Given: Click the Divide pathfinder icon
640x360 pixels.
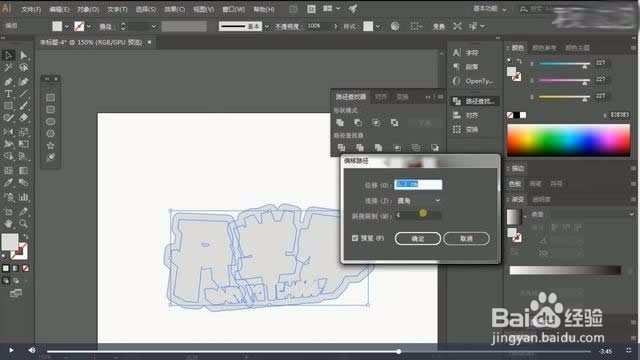Looking at the screenshot, I should (341, 147).
